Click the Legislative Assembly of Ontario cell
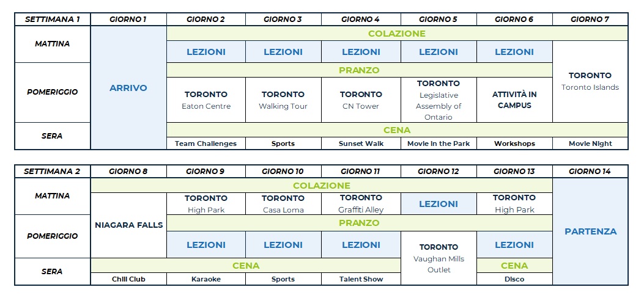Screen dimensions: 644x298 [x=439, y=100]
